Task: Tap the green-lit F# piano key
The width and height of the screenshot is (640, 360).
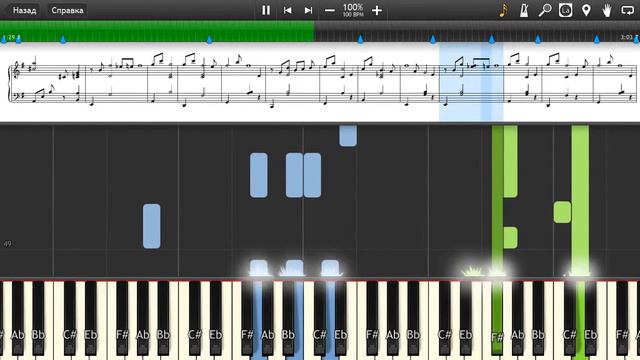Action: 497,318
